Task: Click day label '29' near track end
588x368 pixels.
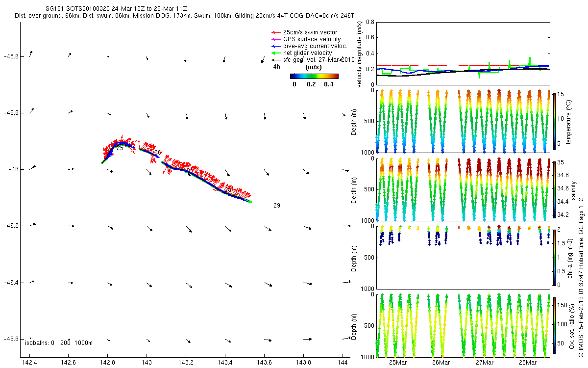Action: pos(277,206)
